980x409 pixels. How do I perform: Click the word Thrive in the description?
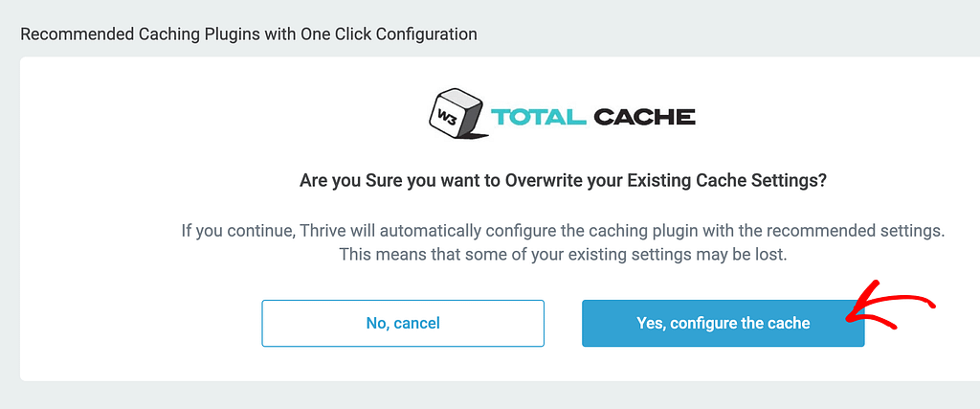[x=319, y=230]
